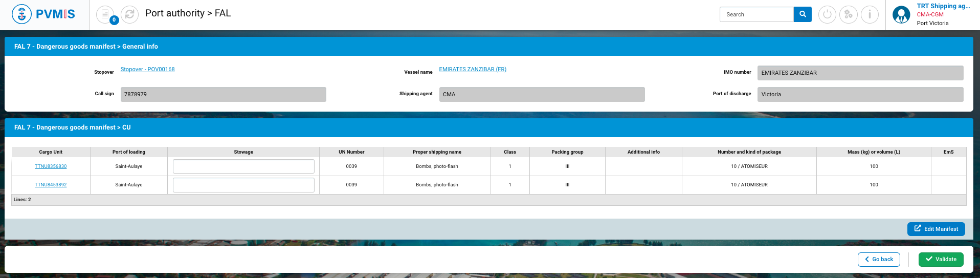Click the Stowage field for TTNU8356830

click(x=243, y=166)
